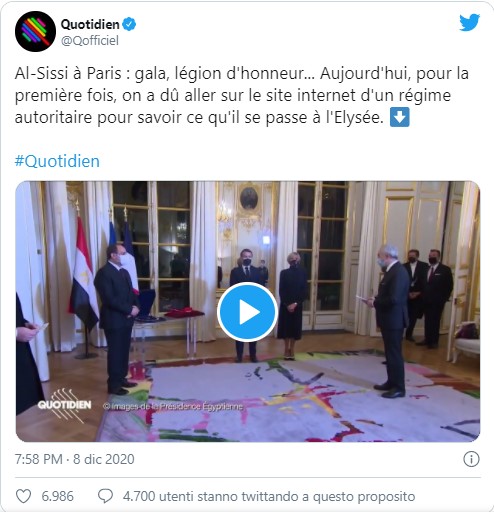This screenshot has width=494, height=512.
Task: Play the embedded video
Action: click(247, 312)
